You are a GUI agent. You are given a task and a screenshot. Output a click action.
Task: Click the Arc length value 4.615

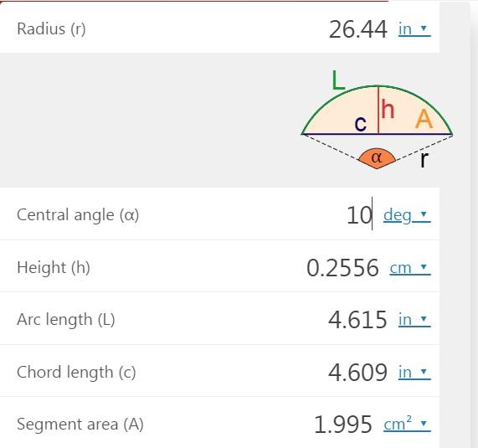pyautogui.click(x=357, y=320)
